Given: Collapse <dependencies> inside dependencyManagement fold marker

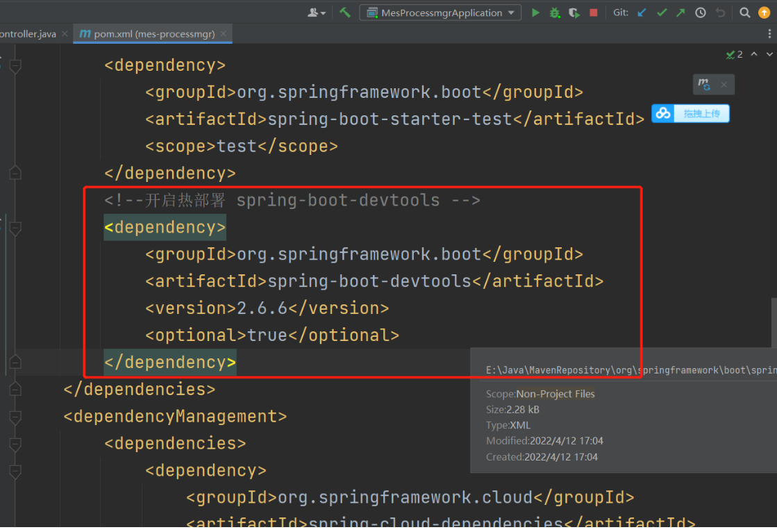Looking at the screenshot, I should (x=15, y=444).
